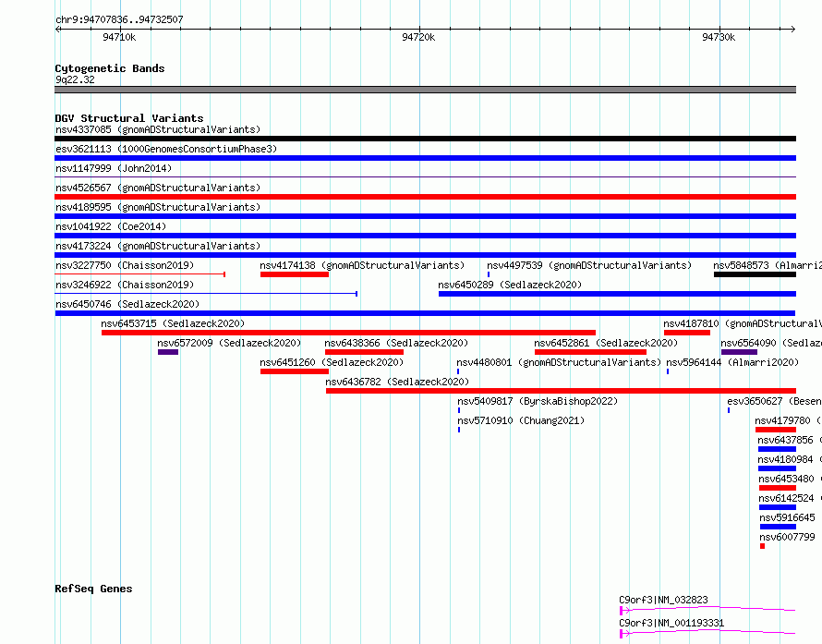Open nsv6450289 (Sedlazeck2020) label
The height and width of the screenshot is (644, 822).
(510, 285)
